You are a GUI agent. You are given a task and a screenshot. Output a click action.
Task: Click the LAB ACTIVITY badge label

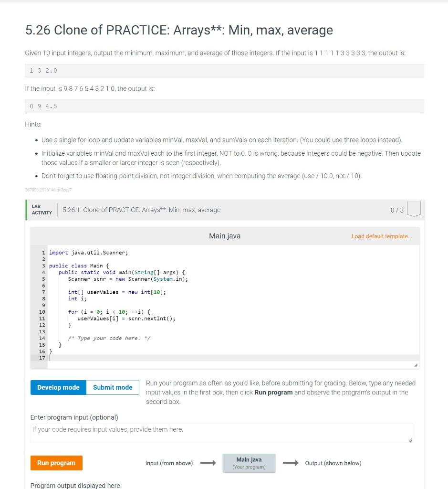[42, 210]
